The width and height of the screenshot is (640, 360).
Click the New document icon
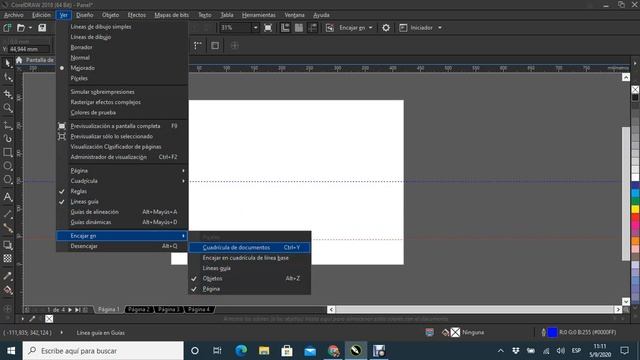click(7, 28)
